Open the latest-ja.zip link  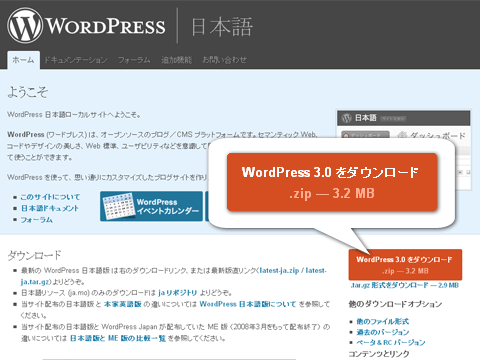pyautogui.click(x=279, y=270)
